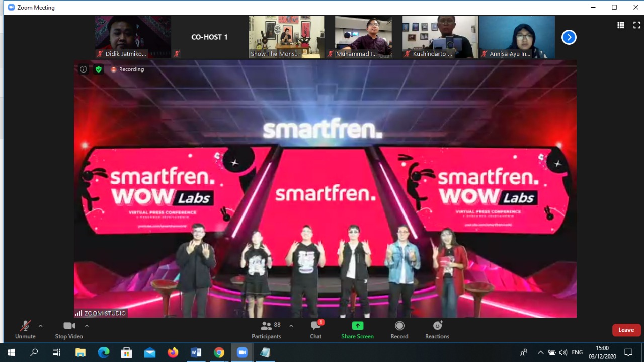Open Windows taskbar search
The height and width of the screenshot is (362, 644).
coord(34,352)
